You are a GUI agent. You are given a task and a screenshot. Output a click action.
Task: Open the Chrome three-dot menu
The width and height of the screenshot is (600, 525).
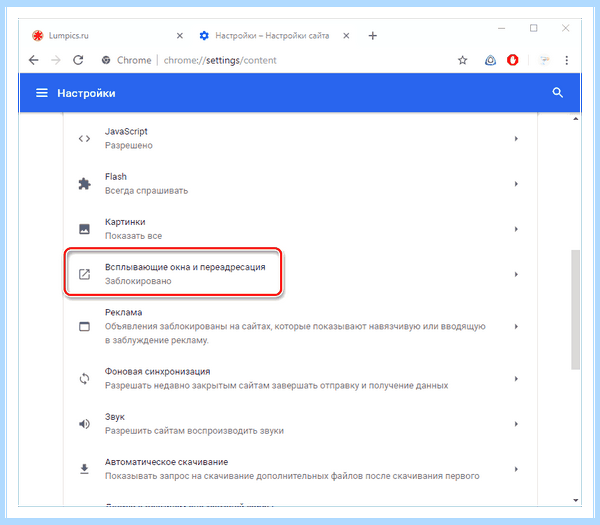(567, 60)
